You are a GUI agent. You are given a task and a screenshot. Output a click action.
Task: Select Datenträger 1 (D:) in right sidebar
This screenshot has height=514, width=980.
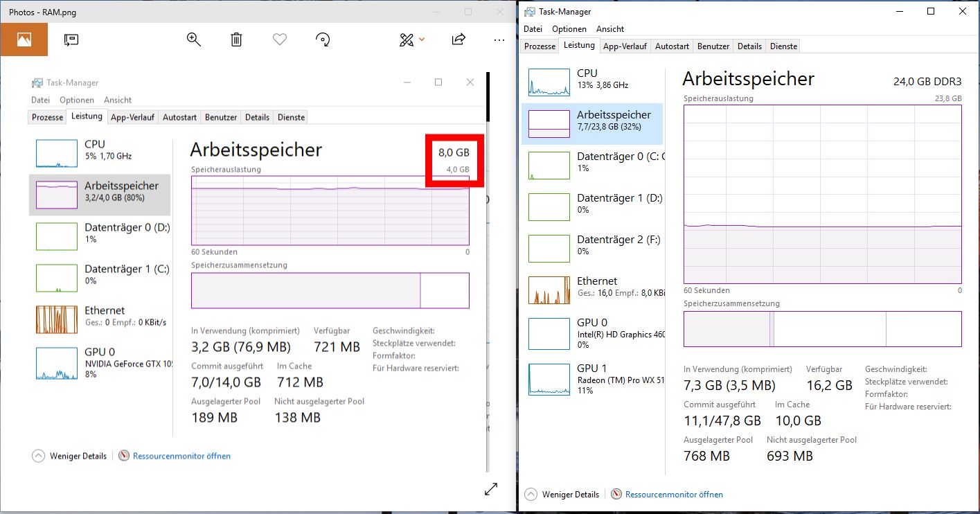[593, 206]
